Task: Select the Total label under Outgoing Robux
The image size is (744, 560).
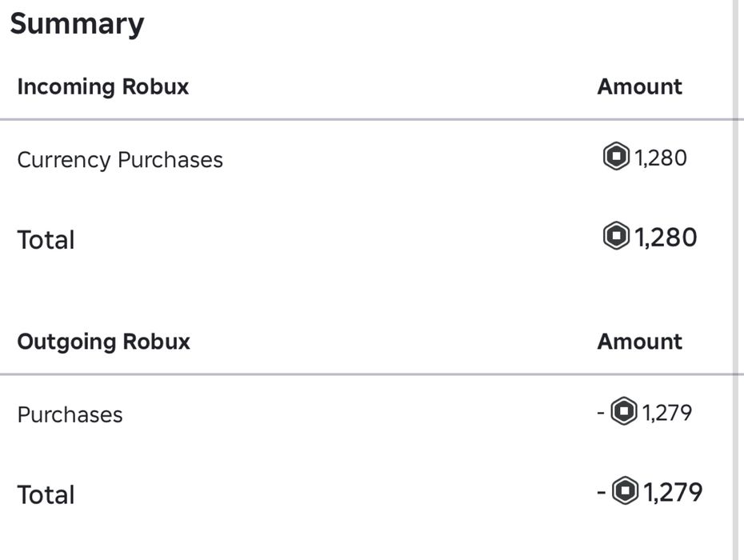Action: [46, 494]
